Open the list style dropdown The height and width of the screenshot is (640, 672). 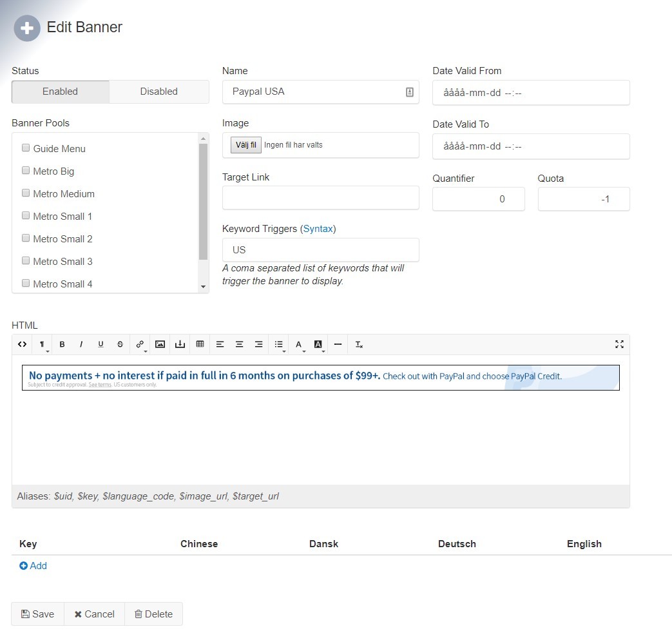click(279, 345)
